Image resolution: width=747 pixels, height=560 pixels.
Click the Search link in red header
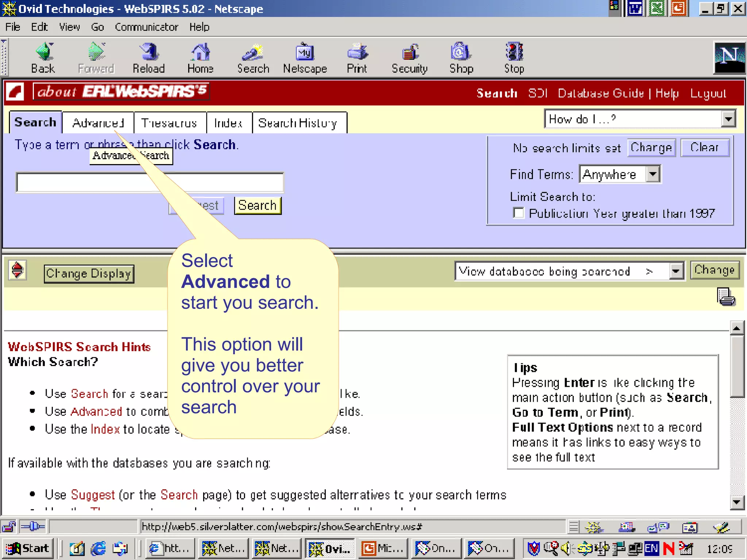tap(497, 93)
